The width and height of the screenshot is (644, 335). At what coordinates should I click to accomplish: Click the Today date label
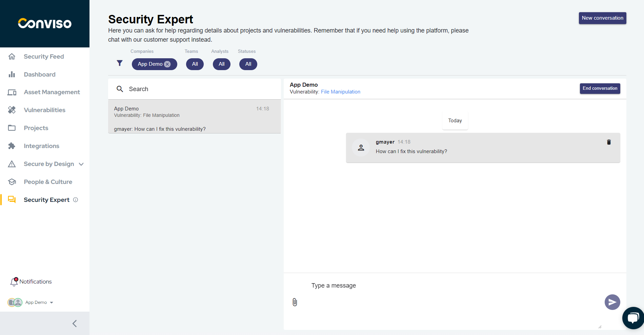[455, 121]
